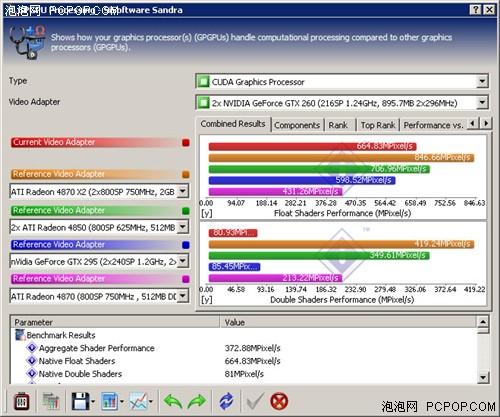
Task: Open the ATI Radeon 4870 512MB reference dropdown
Action: tap(183, 296)
